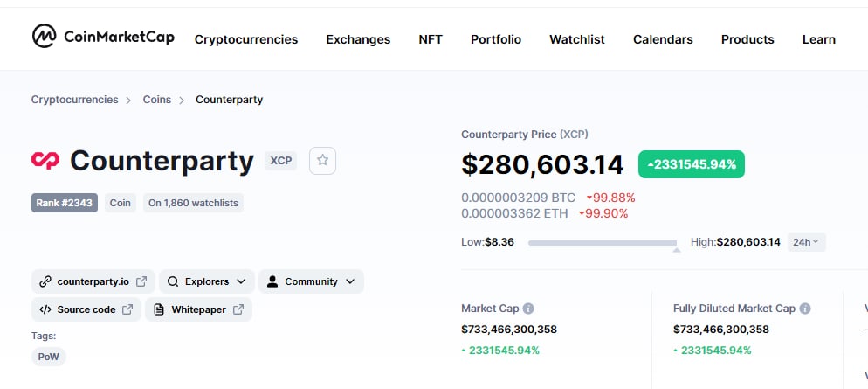Click the ETH 99.90% red change
The image size is (868, 389).
pos(603,213)
